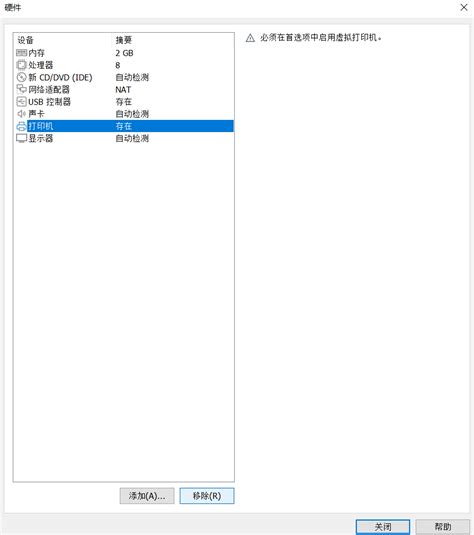Click the printer (打印机) icon
The image size is (474, 535).
[21, 126]
